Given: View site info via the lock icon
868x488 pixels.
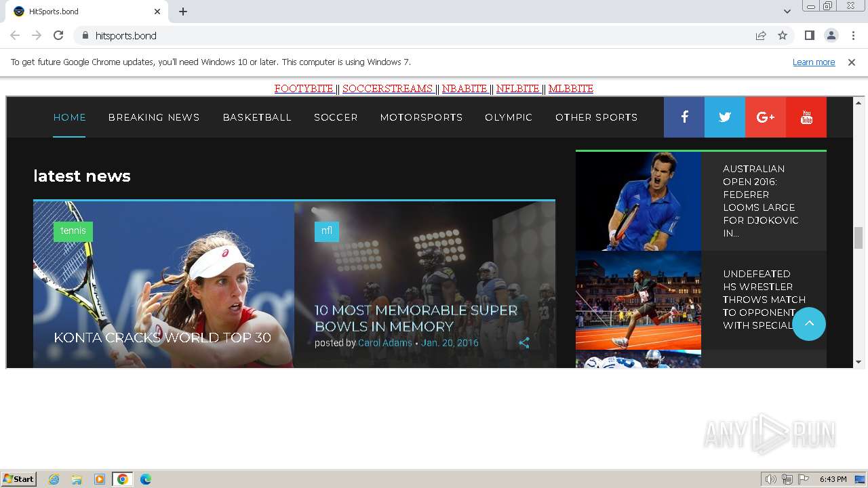Looking at the screenshot, I should coord(85,35).
